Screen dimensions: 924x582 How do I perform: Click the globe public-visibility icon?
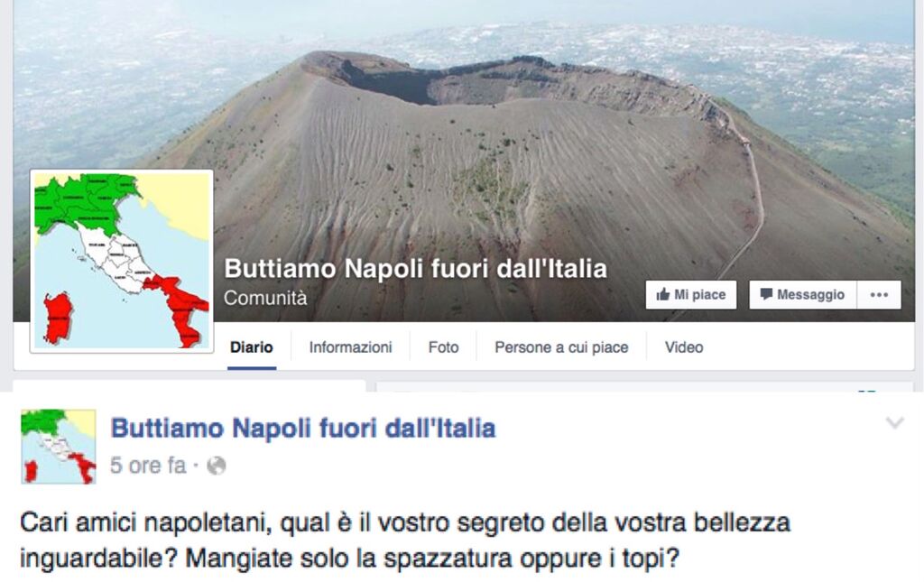(217, 466)
